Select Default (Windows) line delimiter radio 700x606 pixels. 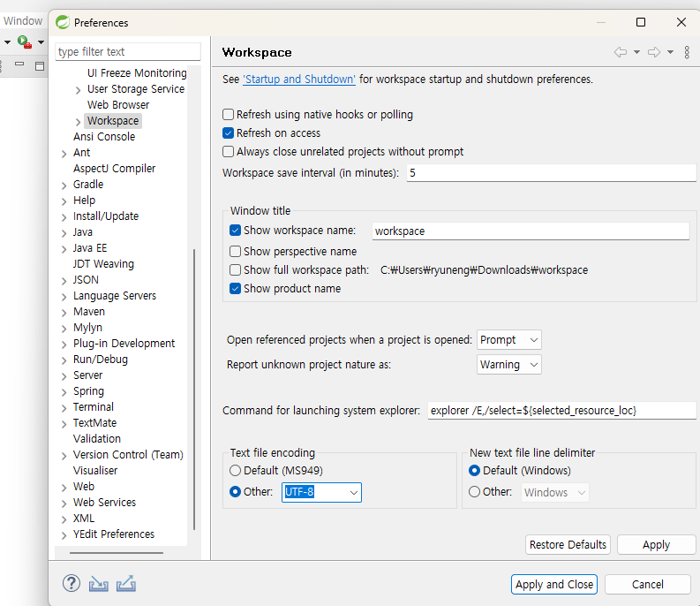(475, 470)
